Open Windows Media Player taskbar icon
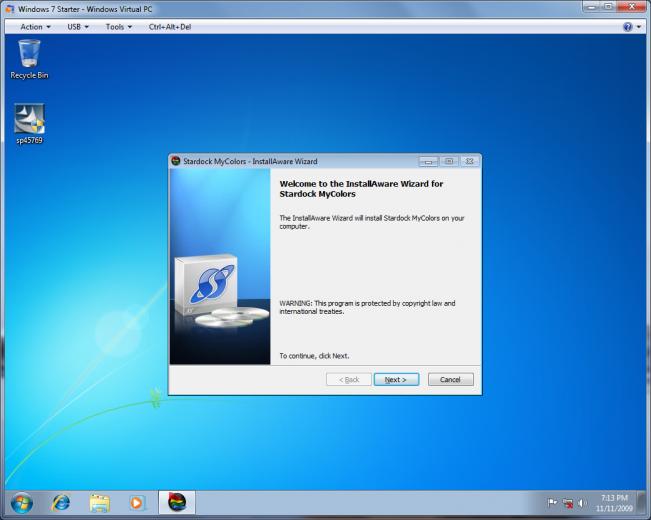Viewport: 651px width, 520px height. coord(137,503)
